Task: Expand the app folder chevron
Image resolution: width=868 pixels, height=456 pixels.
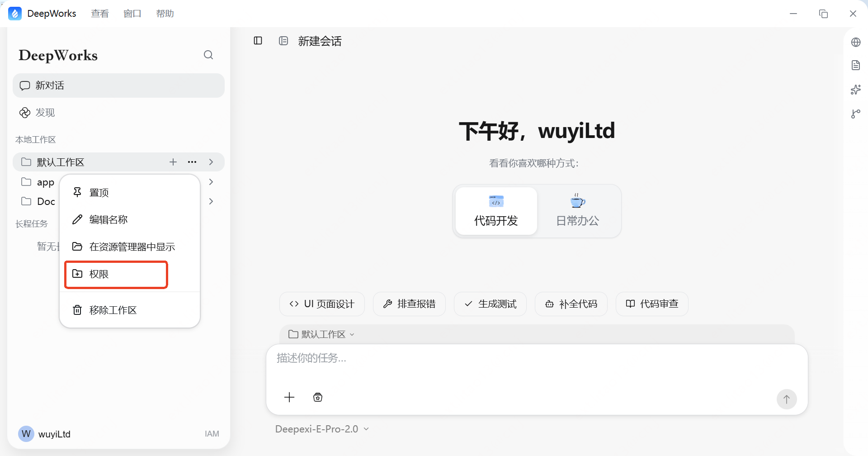Action: [211, 182]
